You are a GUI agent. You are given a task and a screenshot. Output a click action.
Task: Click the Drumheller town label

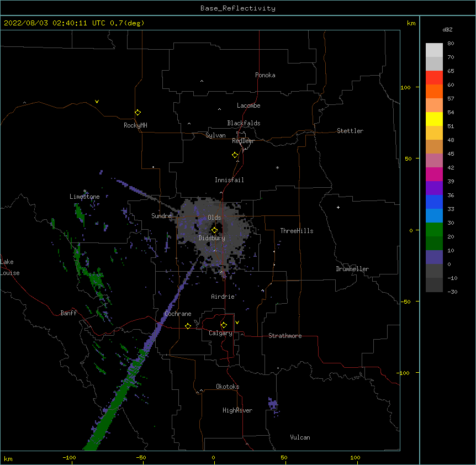[352, 269]
